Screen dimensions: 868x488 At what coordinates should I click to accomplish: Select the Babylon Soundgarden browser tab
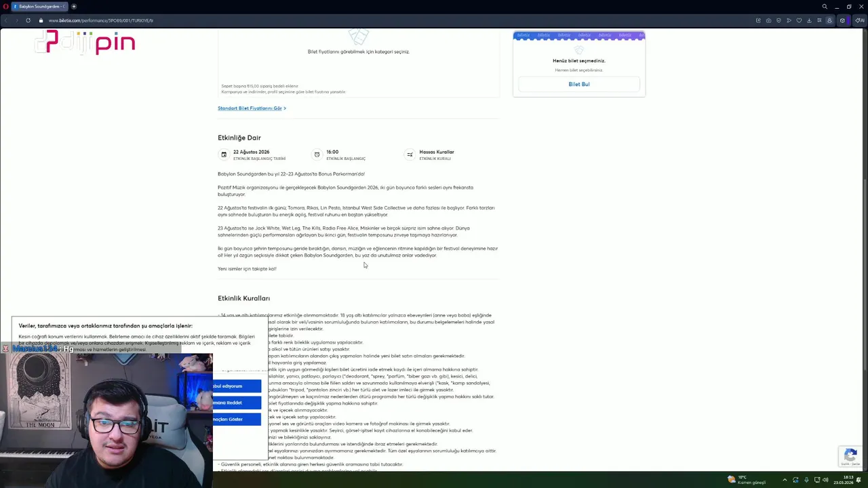pyautogui.click(x=39, y=6)
